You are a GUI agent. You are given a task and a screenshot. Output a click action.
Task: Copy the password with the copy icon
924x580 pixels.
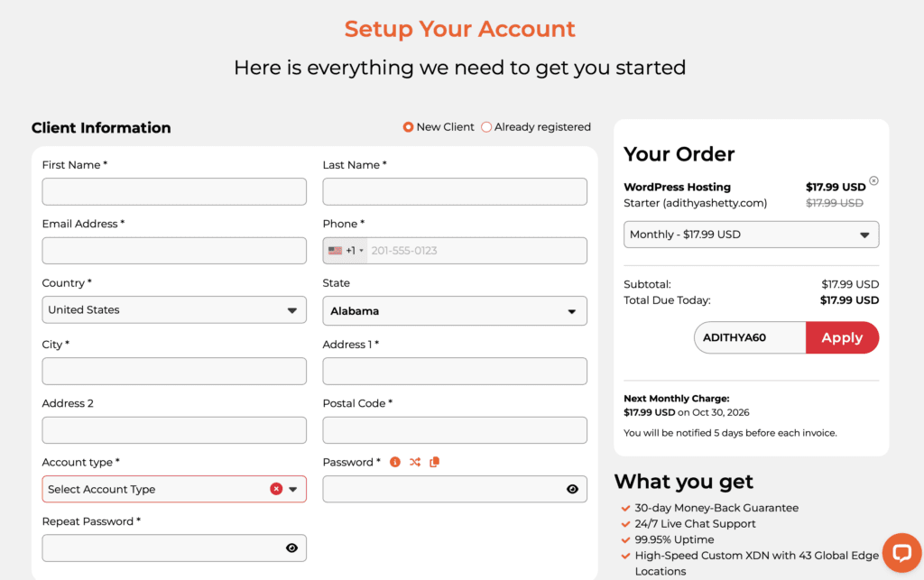[434, 462]
